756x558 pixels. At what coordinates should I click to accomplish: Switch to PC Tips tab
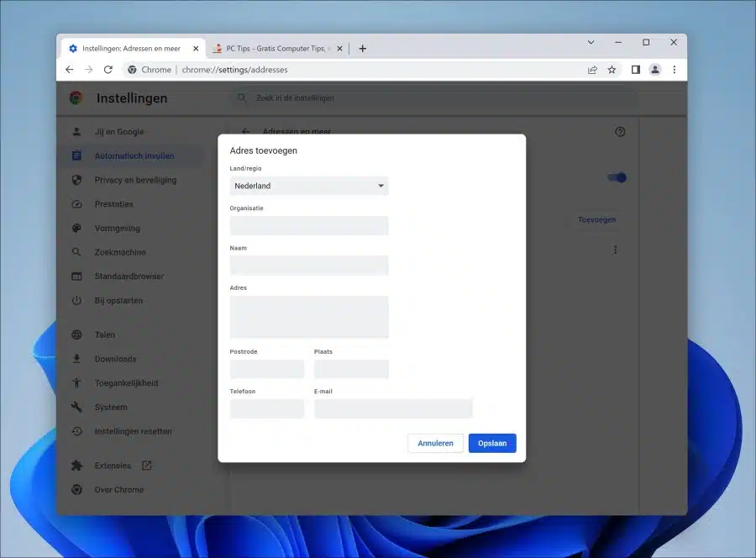[277, 48]
